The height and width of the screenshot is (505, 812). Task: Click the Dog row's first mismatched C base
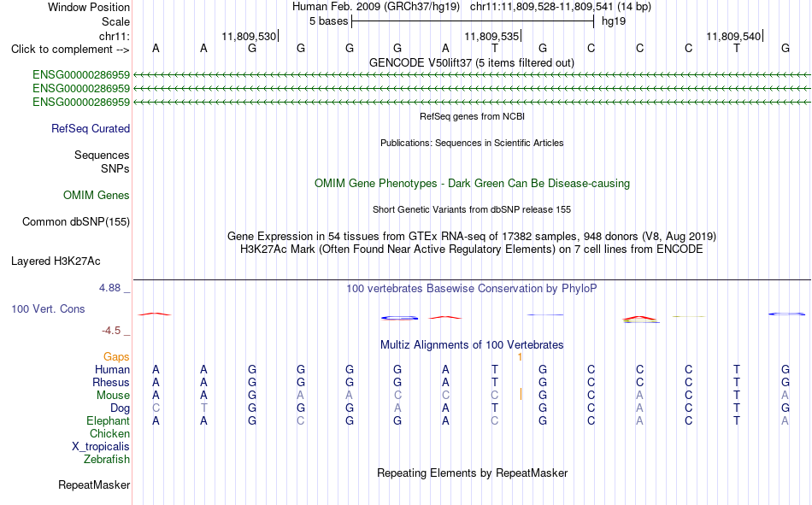(x=156, y=408)
